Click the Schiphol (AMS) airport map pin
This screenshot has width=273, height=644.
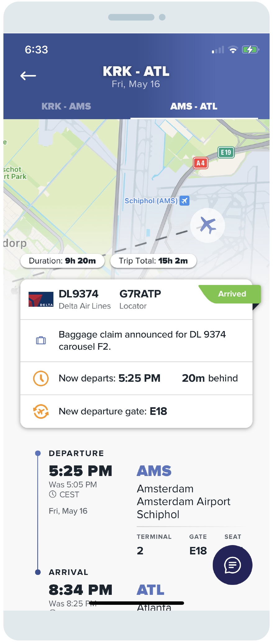(184, 201)
